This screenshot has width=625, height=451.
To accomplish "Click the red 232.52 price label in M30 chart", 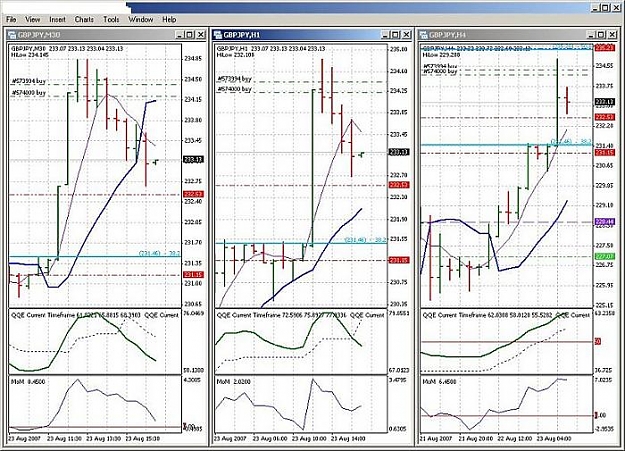I will 193,195.
